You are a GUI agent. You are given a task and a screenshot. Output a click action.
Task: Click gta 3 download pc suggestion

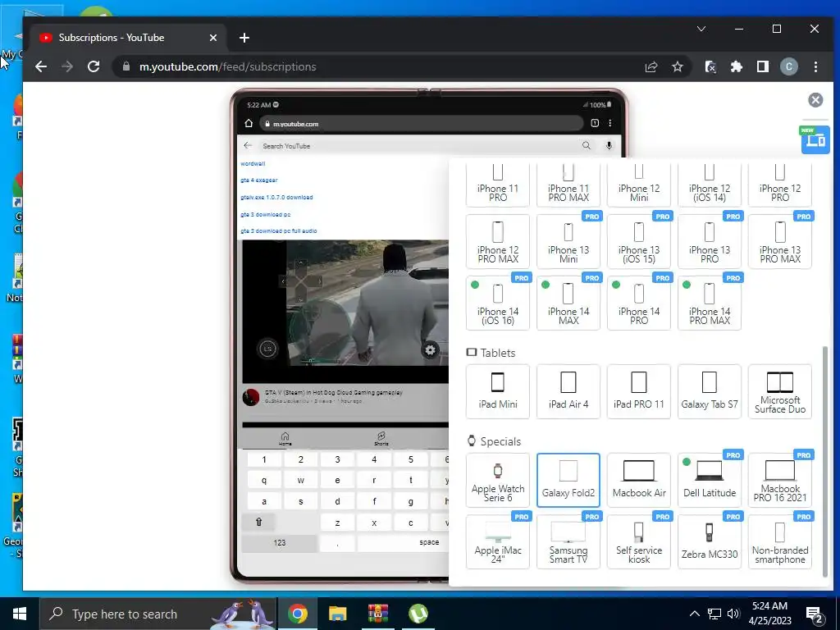tap(265, 214)
